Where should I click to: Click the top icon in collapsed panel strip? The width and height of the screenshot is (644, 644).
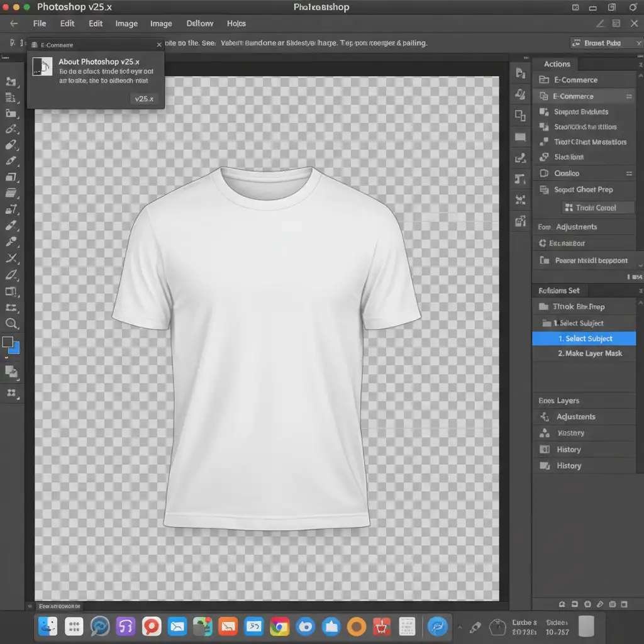pyautogui.click(x=520, y=74)
